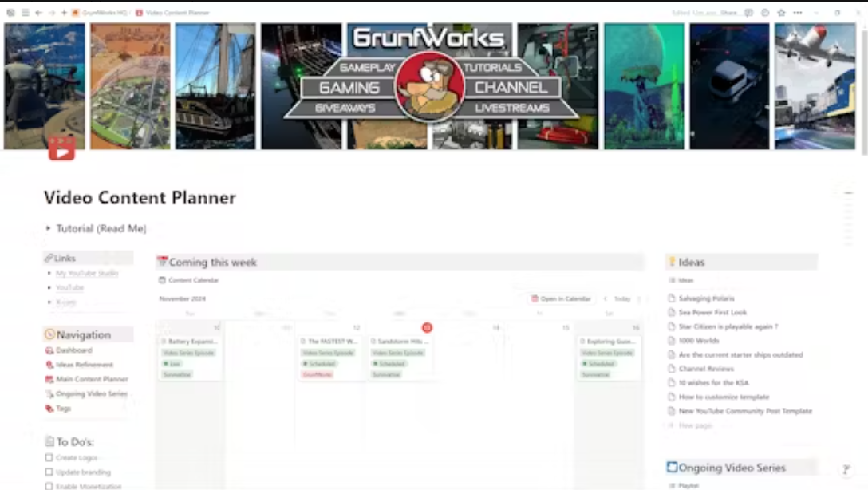
Task: Click the Navigation compass icon
Action: pos(49,334)
